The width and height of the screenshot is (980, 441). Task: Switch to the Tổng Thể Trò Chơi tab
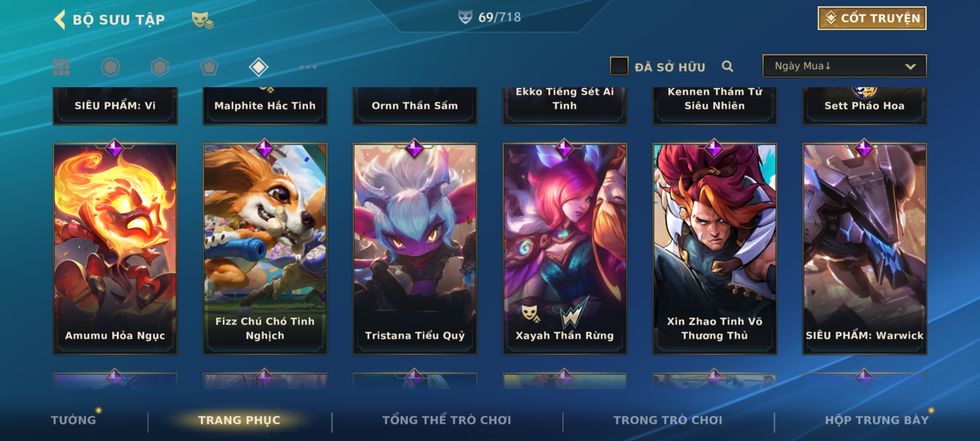447,420
